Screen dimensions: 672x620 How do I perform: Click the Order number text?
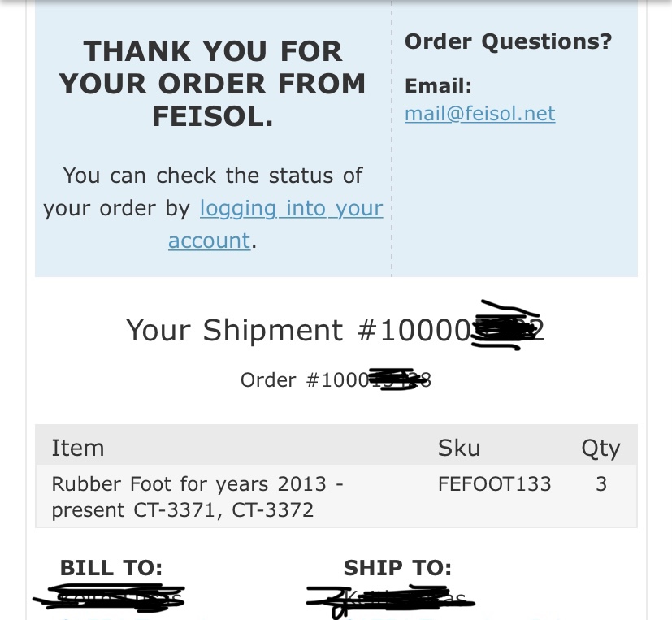336,379
